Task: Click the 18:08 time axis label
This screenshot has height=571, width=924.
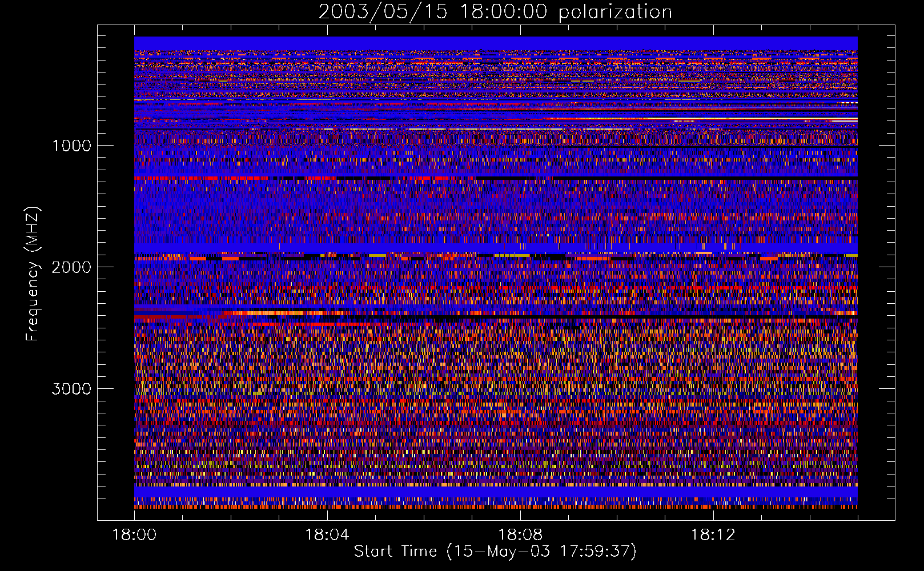Action: point(520,535)
